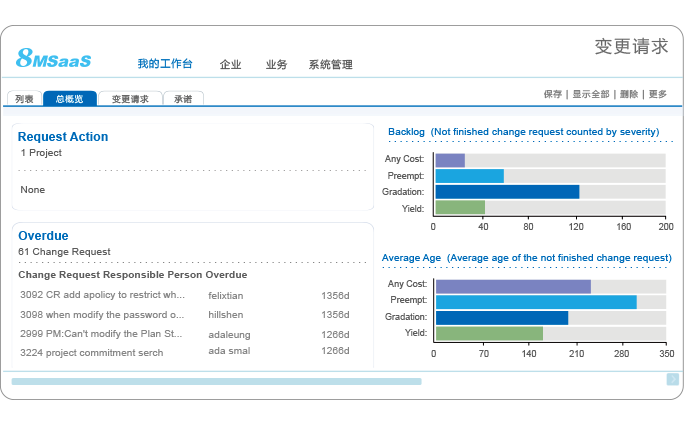Click Backlog Gradation dark blue bar

507,192
